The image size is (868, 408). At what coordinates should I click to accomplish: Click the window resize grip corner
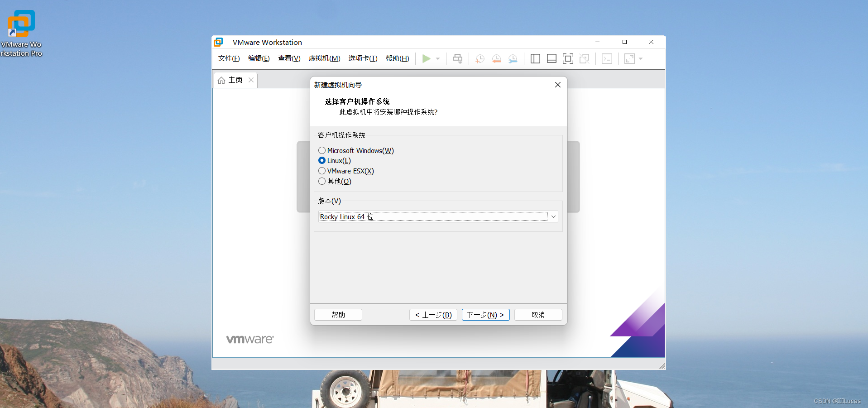[x=662, y=366]
